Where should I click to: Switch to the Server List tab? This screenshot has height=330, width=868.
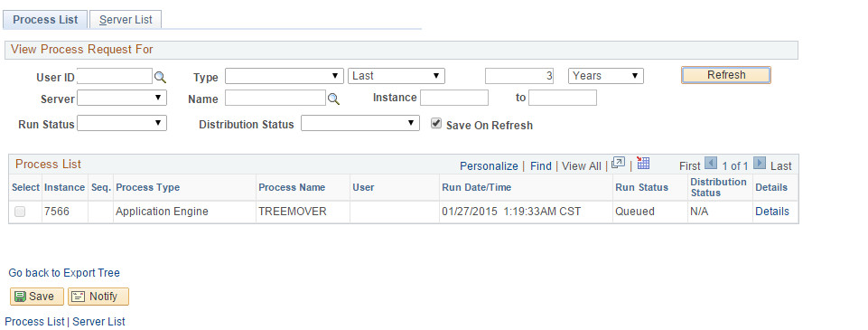click(126, 19)
